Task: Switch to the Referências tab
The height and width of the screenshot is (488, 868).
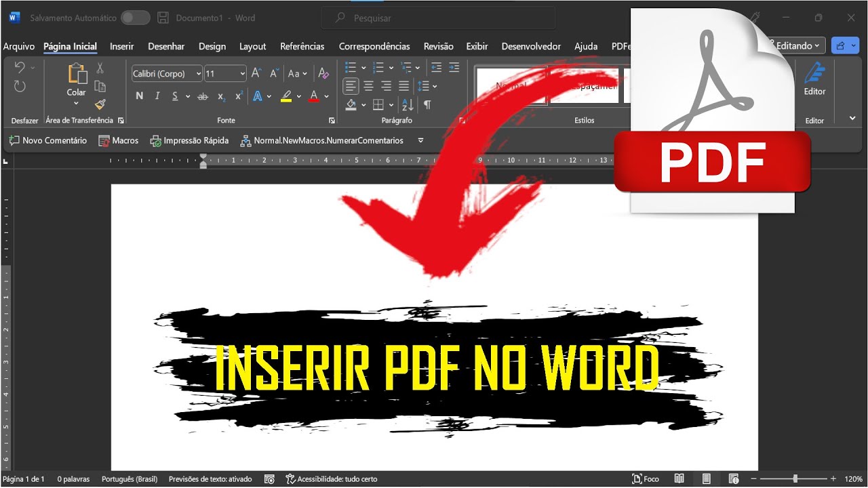Action: [302, 46]
